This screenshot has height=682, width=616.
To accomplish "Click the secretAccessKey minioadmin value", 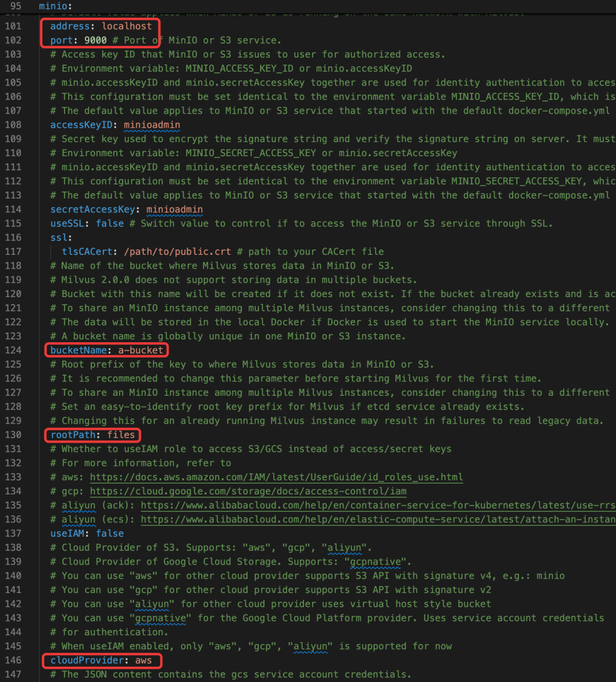I will coord(175,210).
